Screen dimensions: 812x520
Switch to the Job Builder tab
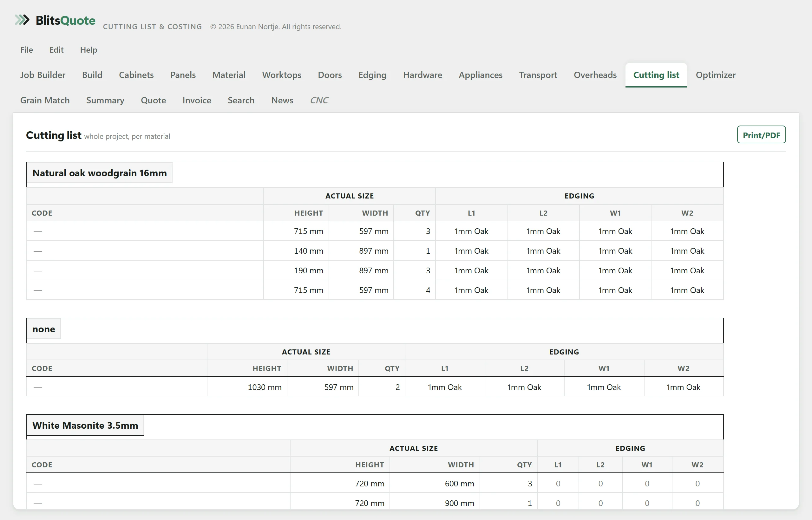click(x=43, y=75)
